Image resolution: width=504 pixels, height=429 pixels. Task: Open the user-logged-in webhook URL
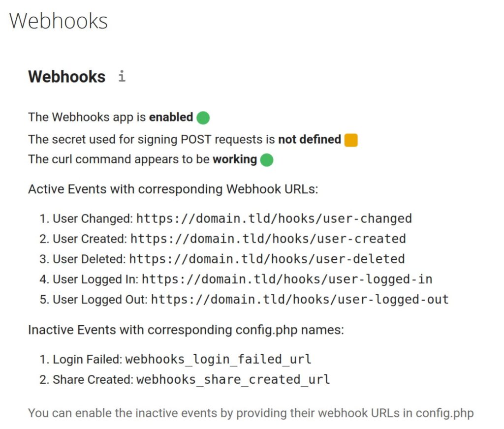(287, 279)
